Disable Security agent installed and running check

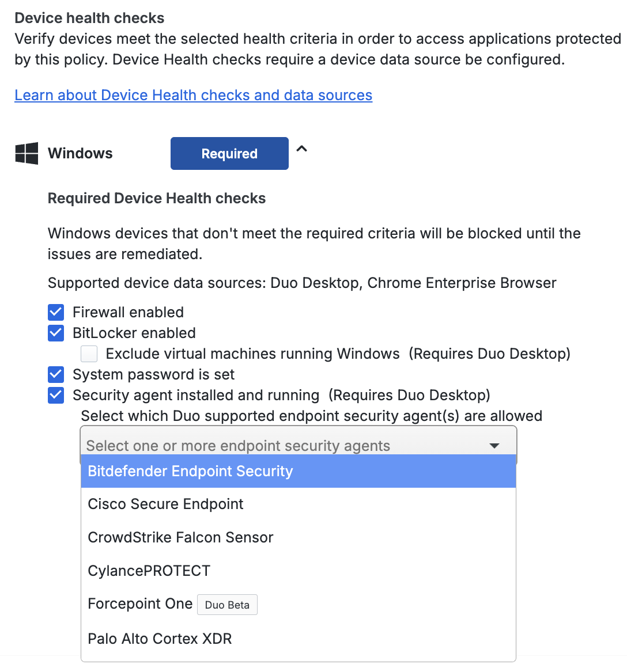55,395
